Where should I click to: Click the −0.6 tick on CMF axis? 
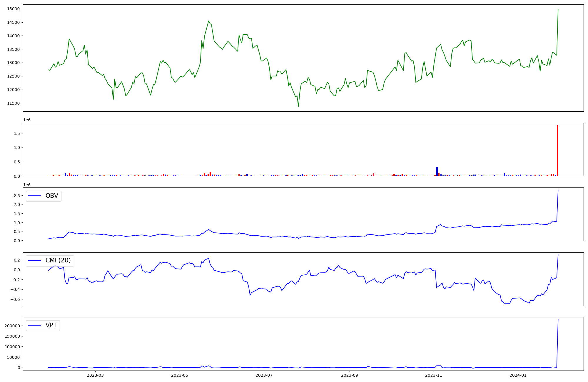pyautogui.click(x=15, y=299)
